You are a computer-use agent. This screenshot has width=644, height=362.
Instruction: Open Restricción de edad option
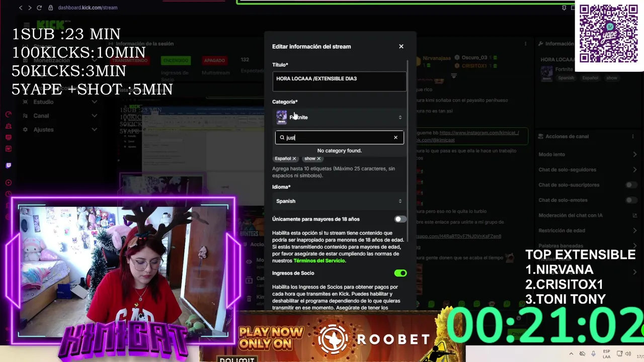point(588,231)
